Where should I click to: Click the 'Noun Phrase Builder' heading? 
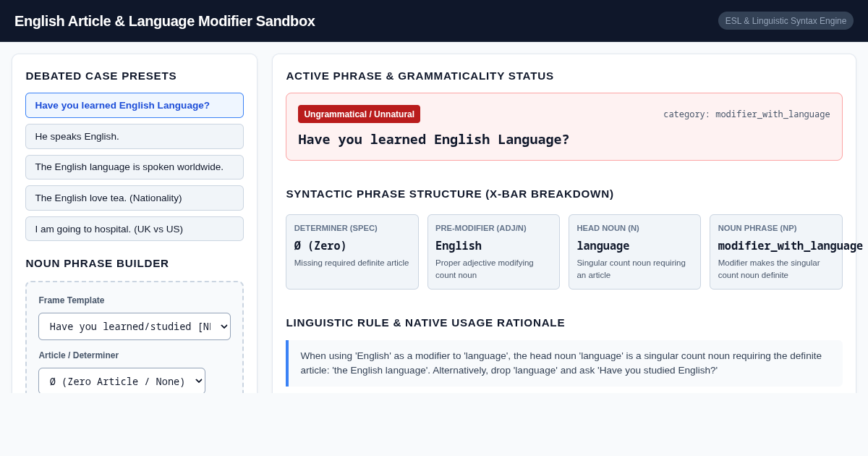coord(97,263)
